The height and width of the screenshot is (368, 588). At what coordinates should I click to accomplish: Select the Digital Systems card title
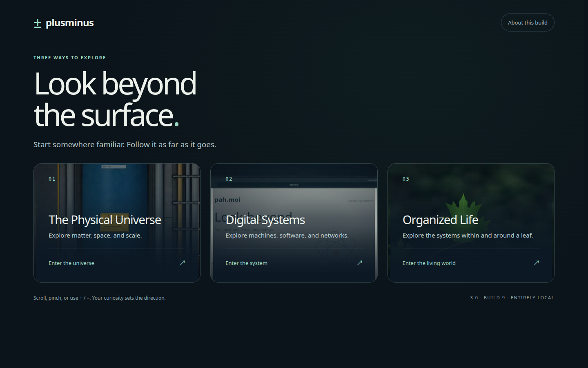click(265, 220)
